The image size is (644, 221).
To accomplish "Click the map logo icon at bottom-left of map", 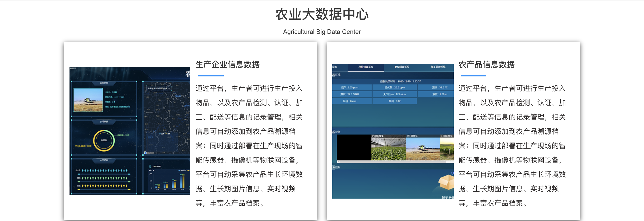I will [x=145, y=153].
